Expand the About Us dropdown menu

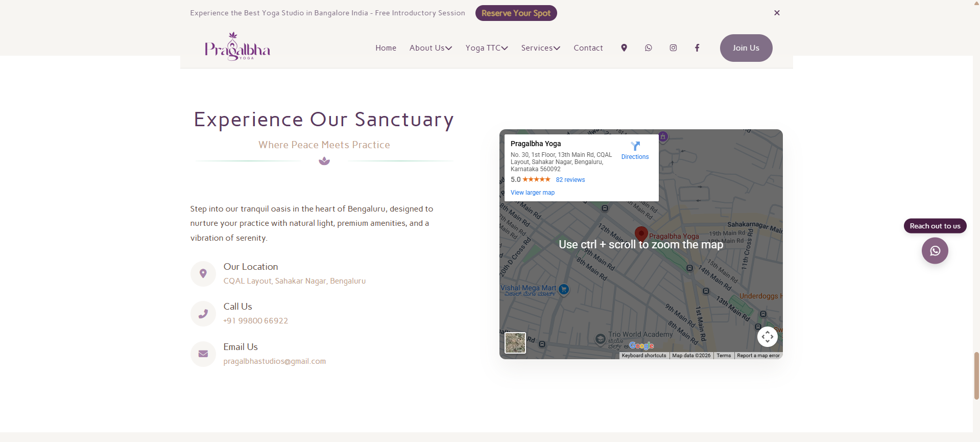(431, 48)
